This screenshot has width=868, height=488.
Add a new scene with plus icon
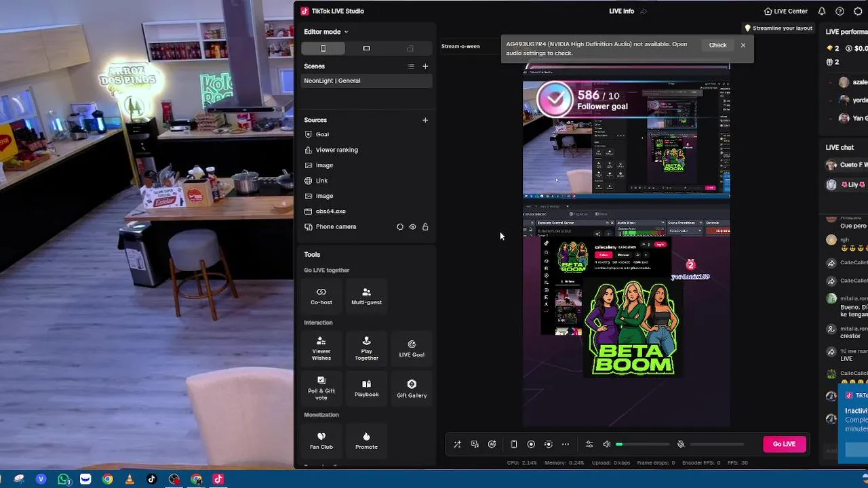click(x=425, y=66)
